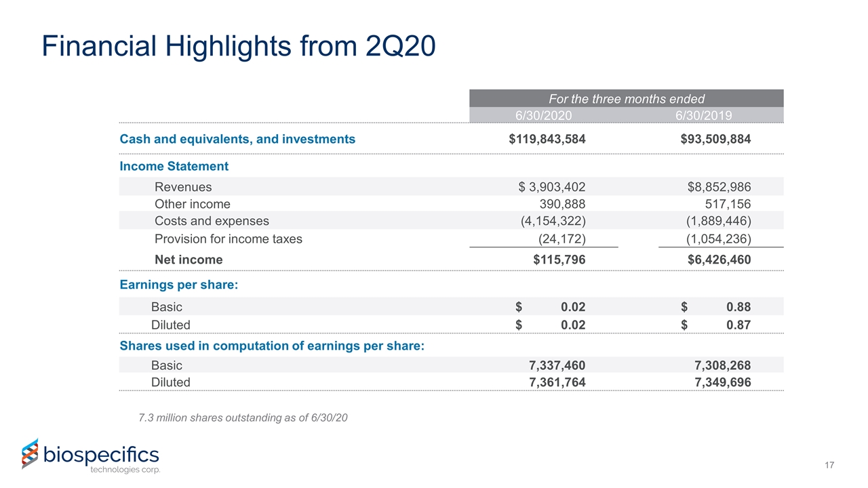Click the $8,852,986 revenue figure
Viewport: 868px width, 488px height.
click(718, 187)
